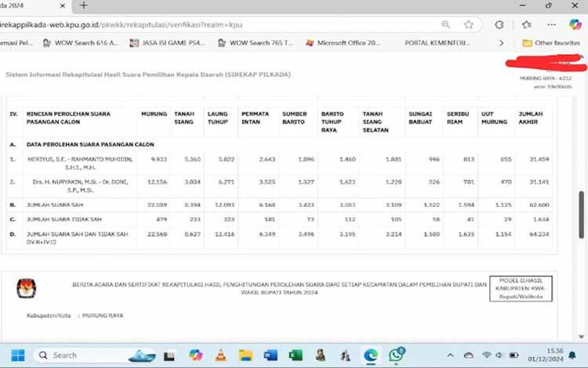Click the JUMLAH SUARA TIDAK SAH row label
Viewport: 588px width, 368px height.
64,219
